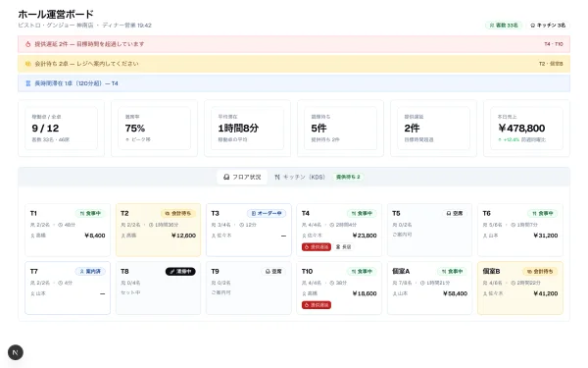Click the hourglass icon in the blue long-stay alert
Screen dimensions: 588x368
[27, 83]
